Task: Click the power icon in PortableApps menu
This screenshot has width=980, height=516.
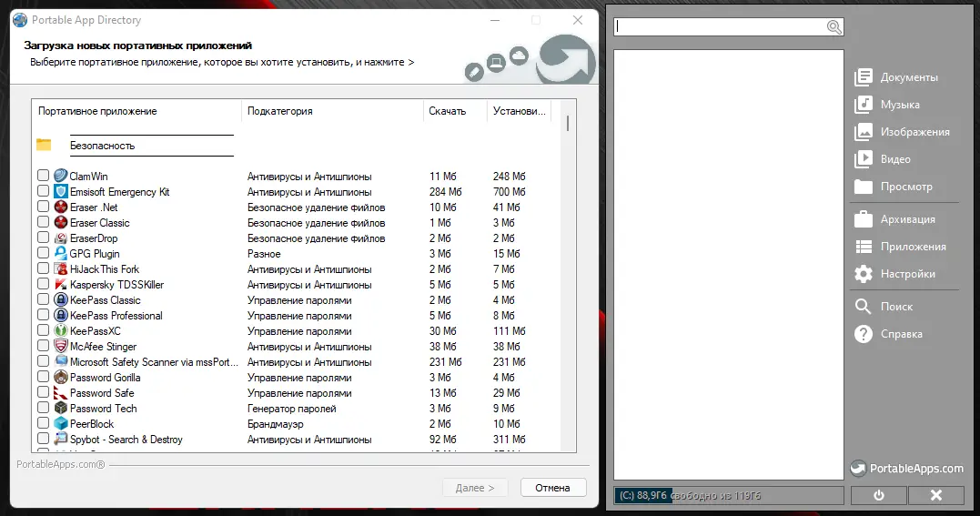Action: click(x=879, y=495)
